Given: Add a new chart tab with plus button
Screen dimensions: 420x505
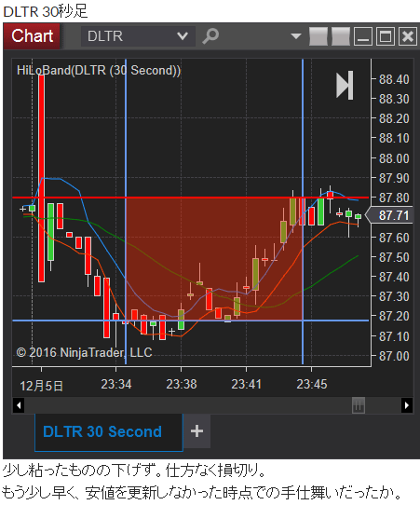Looking at the screenshot, I should [x=197, y=430].
